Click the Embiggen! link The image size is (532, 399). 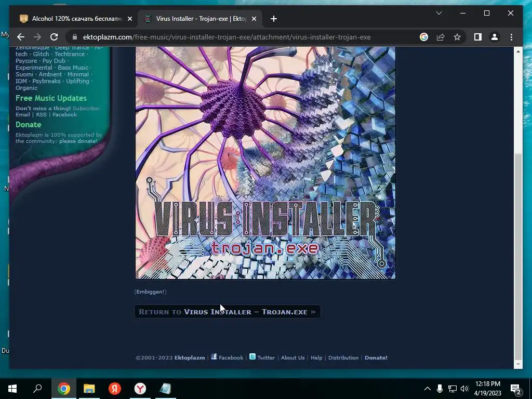[150, 291]
